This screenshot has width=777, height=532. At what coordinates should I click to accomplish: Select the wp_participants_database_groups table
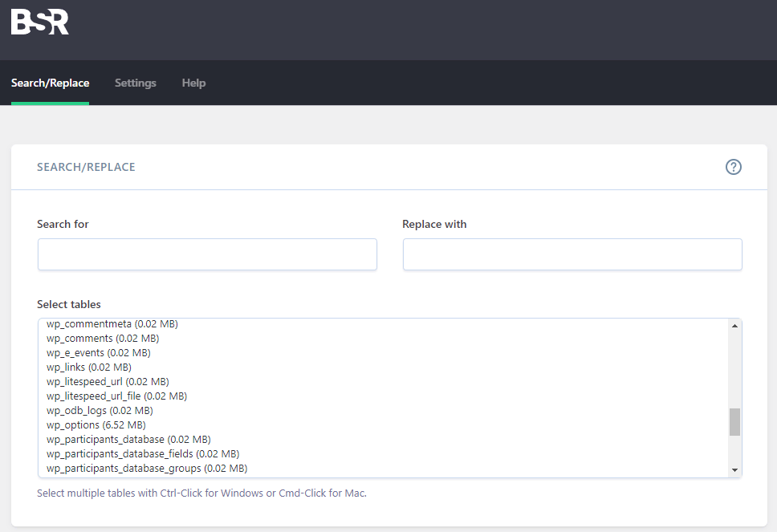coord(383,468)
